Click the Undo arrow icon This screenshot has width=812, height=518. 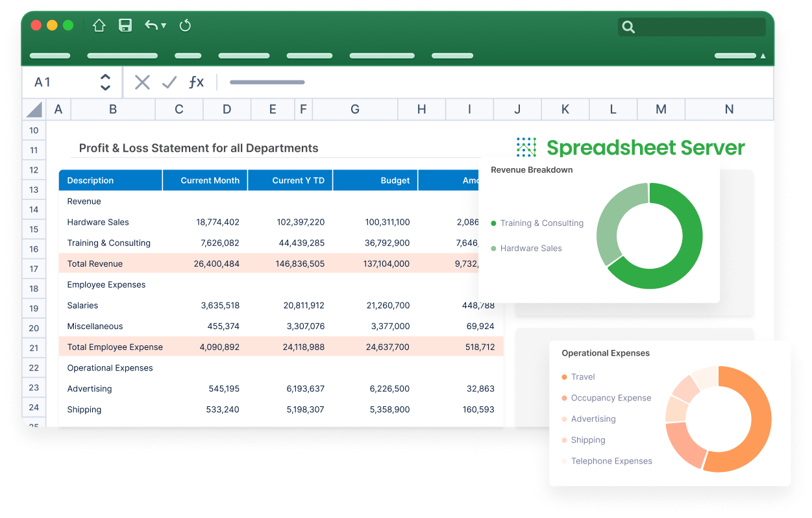click(x=151, y=25)
